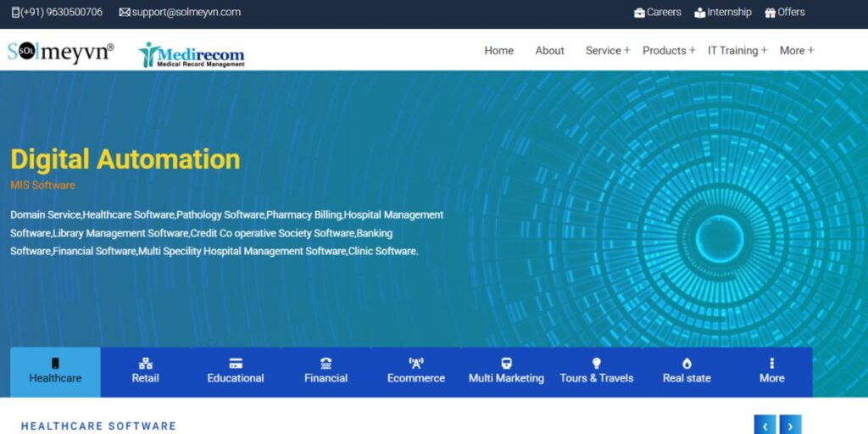This screenshot has width=868, height=434.
Task: Open the Multi Marketing tab
Action: (506, 371)
